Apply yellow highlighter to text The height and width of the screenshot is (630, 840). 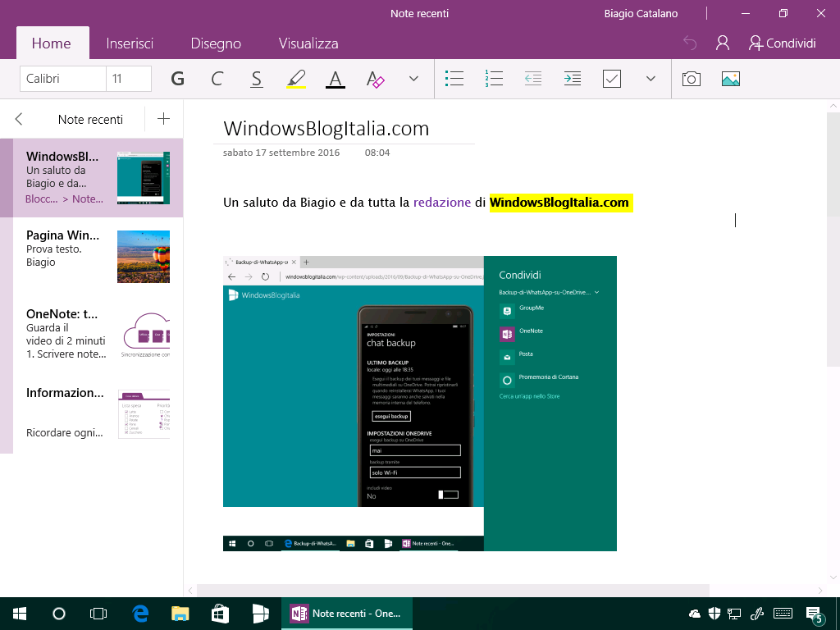click(295, 79)
